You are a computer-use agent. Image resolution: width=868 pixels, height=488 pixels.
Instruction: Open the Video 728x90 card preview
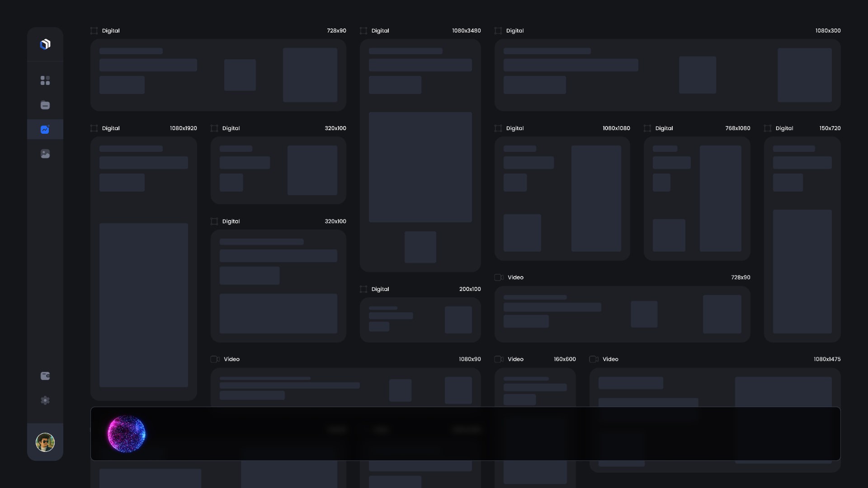[623, 314]
